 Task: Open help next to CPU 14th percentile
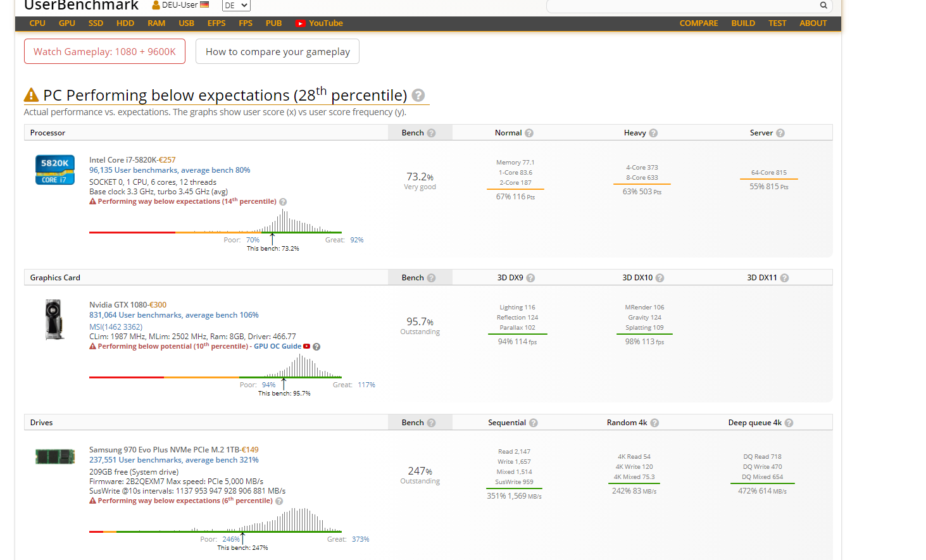coord(283,202)
